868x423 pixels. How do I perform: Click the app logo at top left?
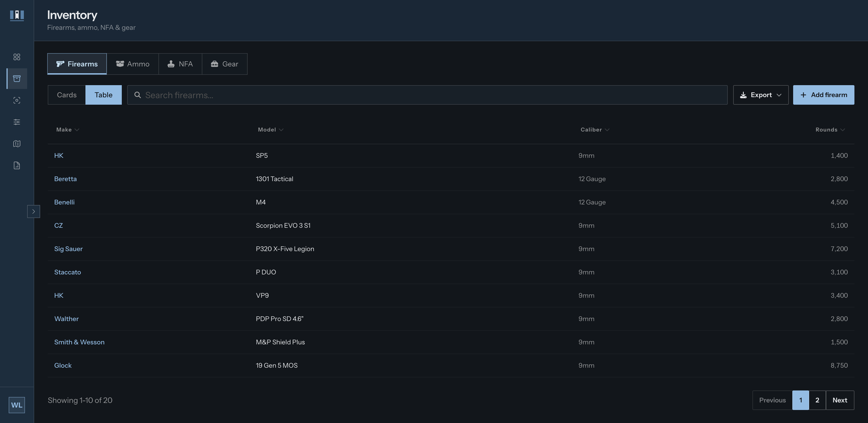tap(17, 15)
